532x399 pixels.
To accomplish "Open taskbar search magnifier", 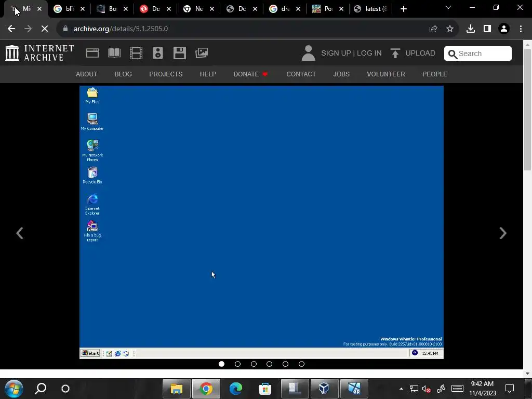I will tap(41, 389).
